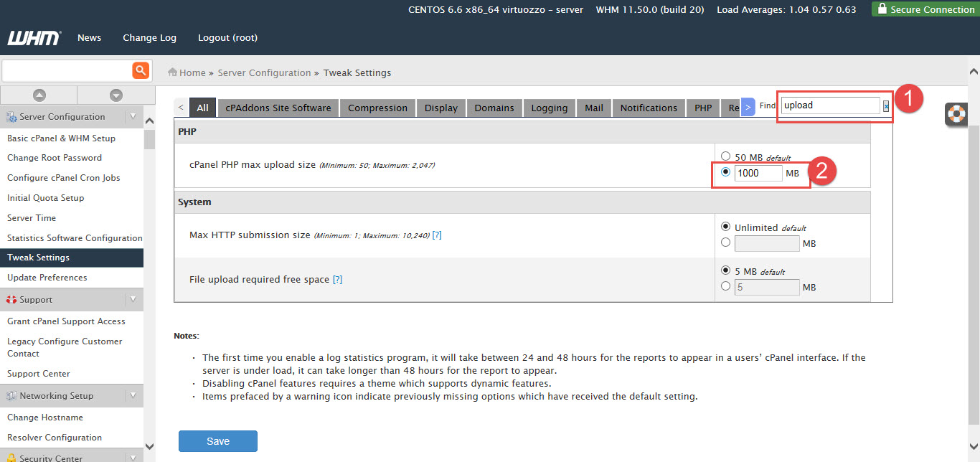980x462 pixels.
Task: Click the sidebar collapse-all up arrow icon
Action: 39,95
